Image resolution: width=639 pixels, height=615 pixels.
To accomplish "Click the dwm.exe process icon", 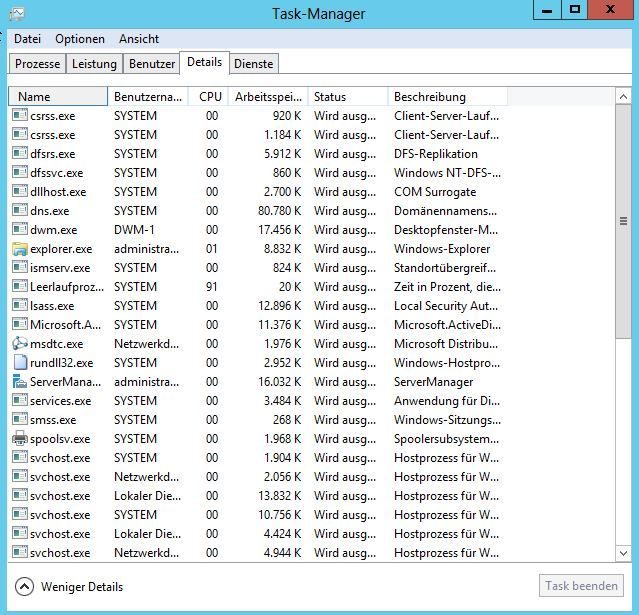I will pos(20,229).
